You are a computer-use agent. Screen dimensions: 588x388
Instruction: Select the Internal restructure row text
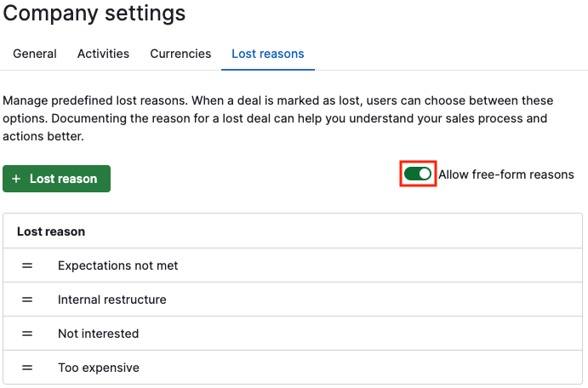pyautogui.click(x=112, y=300)
